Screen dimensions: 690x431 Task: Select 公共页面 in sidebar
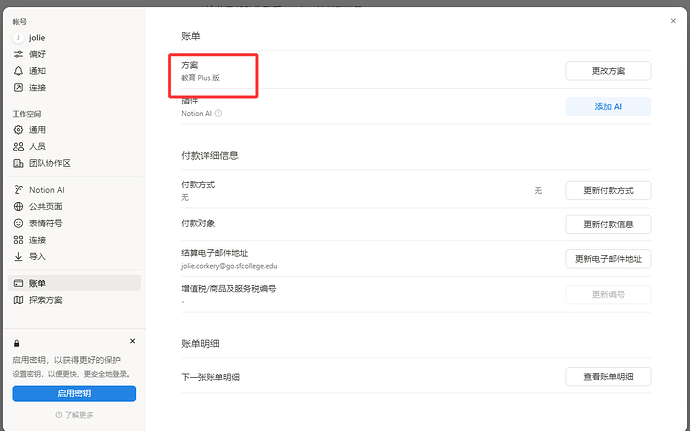(x=46, y=206)
